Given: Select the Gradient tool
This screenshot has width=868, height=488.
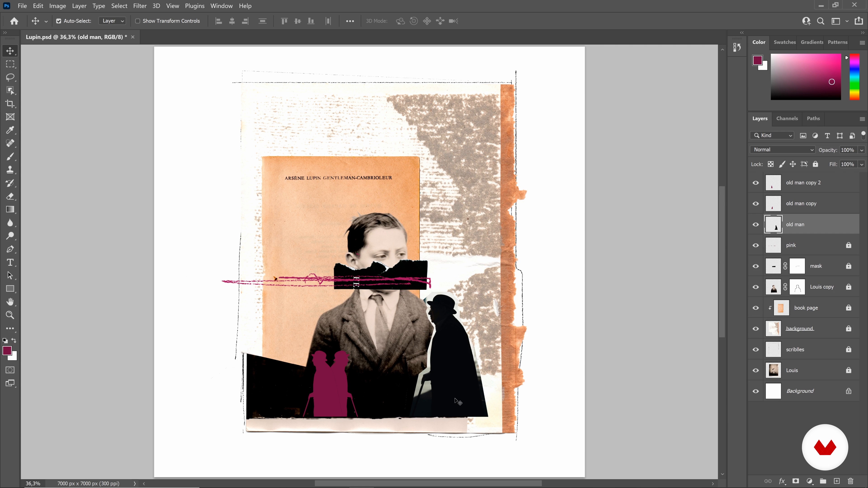Looking at the screenshot, I should point(10,209).
